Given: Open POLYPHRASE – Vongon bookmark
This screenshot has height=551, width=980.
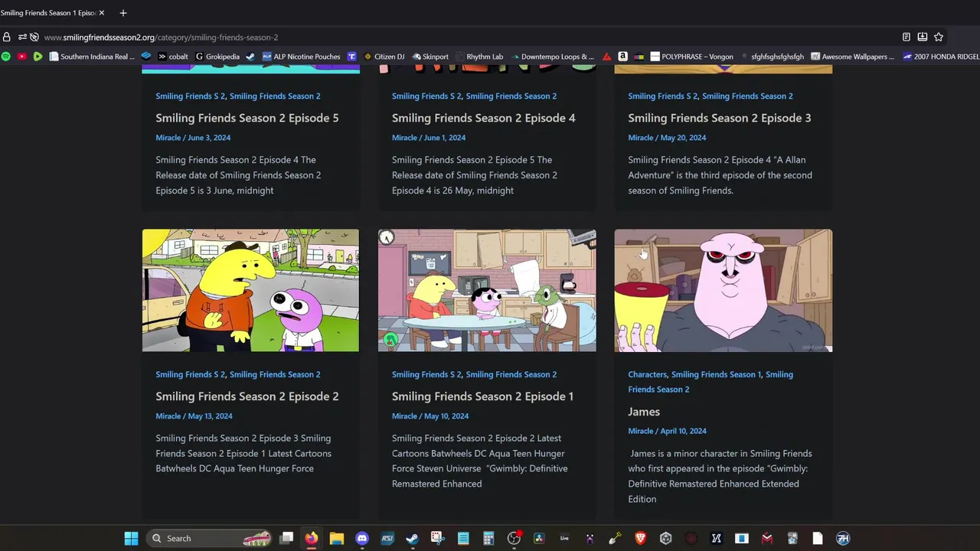Looking at the screenshot, I should click(x=691, y=57).
